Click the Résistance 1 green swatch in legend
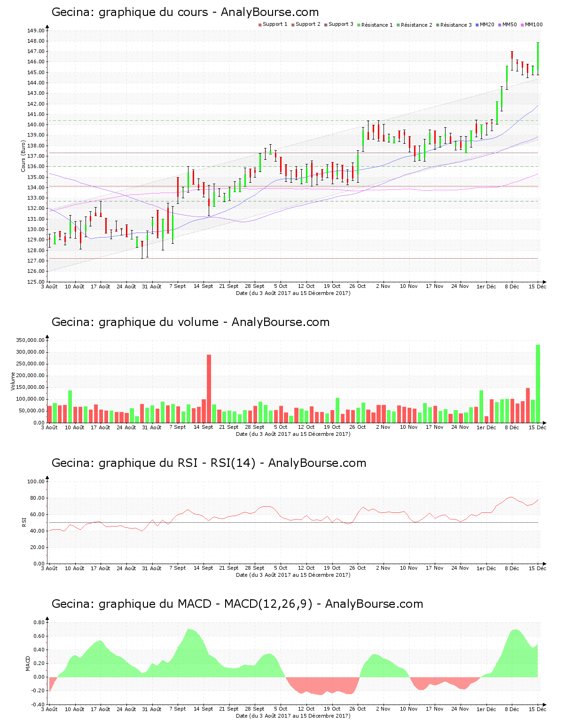564x728 pixels. click(x=359, y=25)
